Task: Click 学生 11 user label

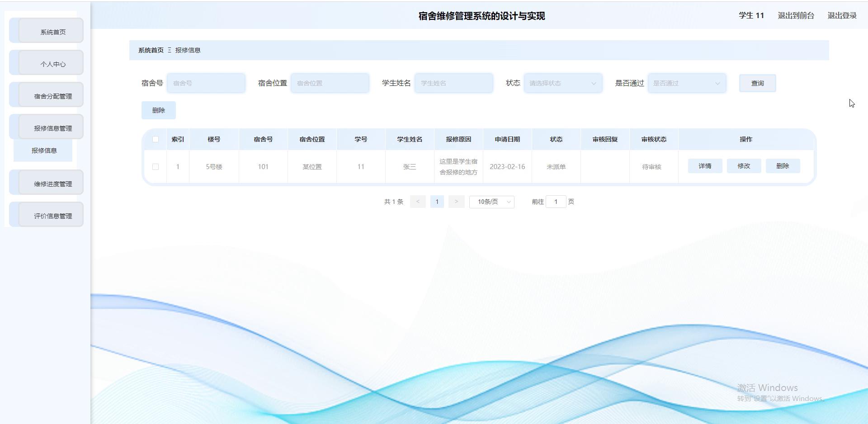Action: pos(751,15)
